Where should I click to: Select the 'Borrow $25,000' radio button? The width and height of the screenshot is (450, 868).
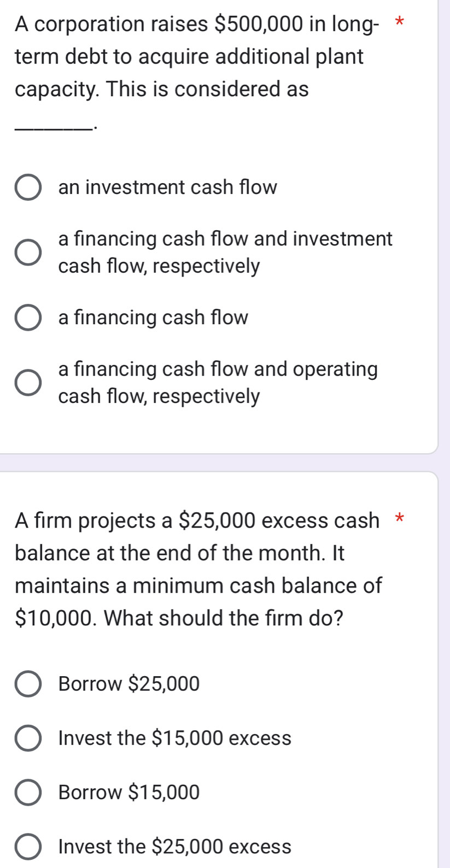pyautogui.click(x=27, y=684)
